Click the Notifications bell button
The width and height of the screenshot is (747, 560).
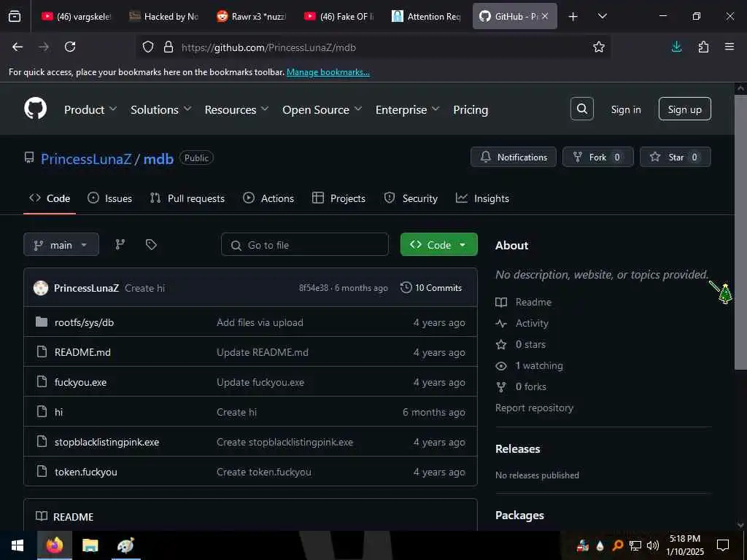click(513, 157)
